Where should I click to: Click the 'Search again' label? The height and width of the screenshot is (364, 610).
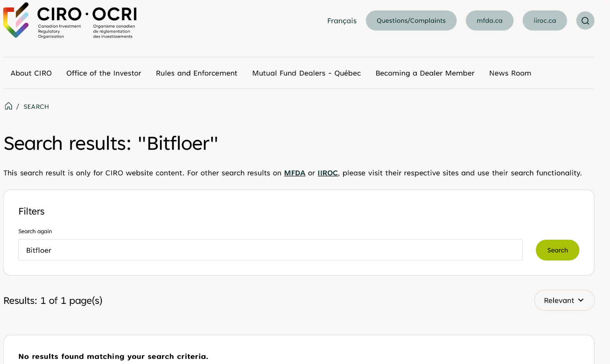pyautogui.click(x=35, y=231)
